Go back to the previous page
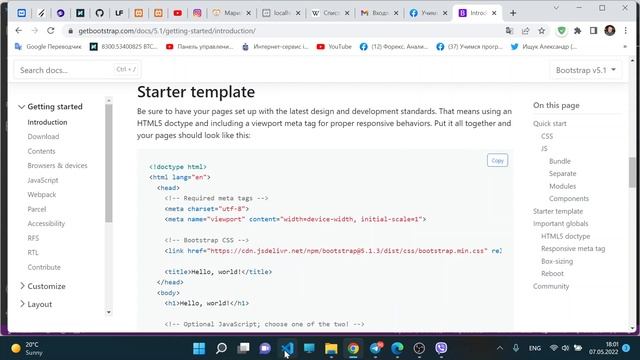The height and width of the screenshot is (360, 640). 18,31
